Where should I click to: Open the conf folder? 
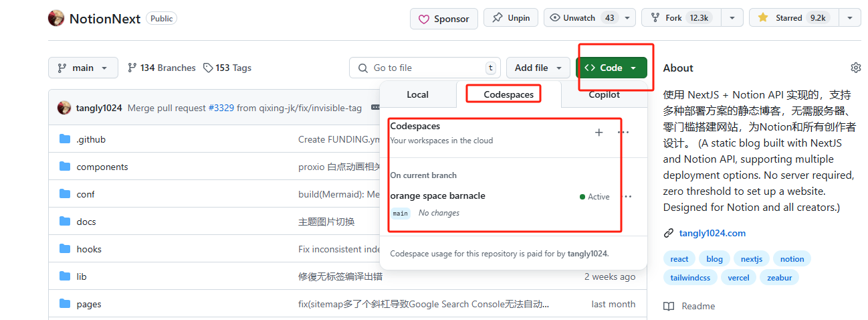pos(86,194)
